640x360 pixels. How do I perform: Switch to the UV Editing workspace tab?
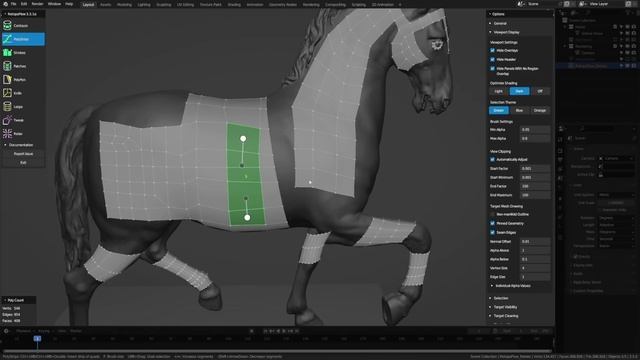(185, 4)
